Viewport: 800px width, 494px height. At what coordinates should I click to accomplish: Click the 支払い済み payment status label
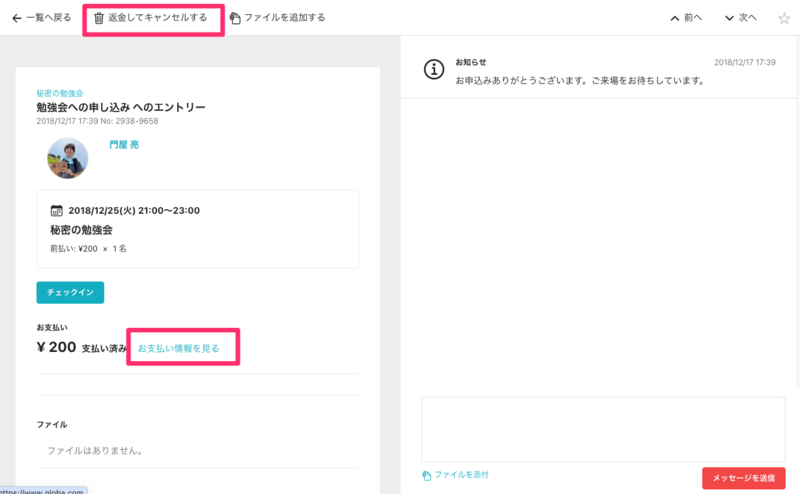[x=104, y=349]
